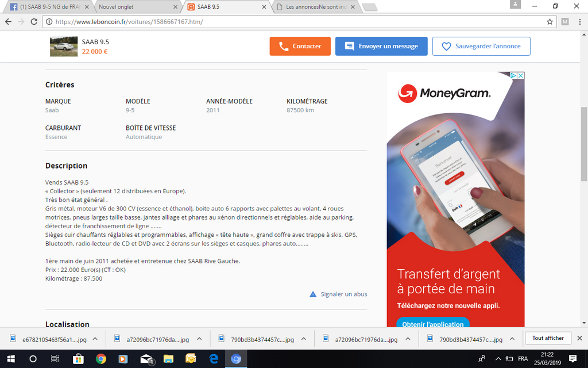This screenshot has width=588, height=368.
Task: Launch Microsoft Edge from taskbar
Action: [214, 359]
